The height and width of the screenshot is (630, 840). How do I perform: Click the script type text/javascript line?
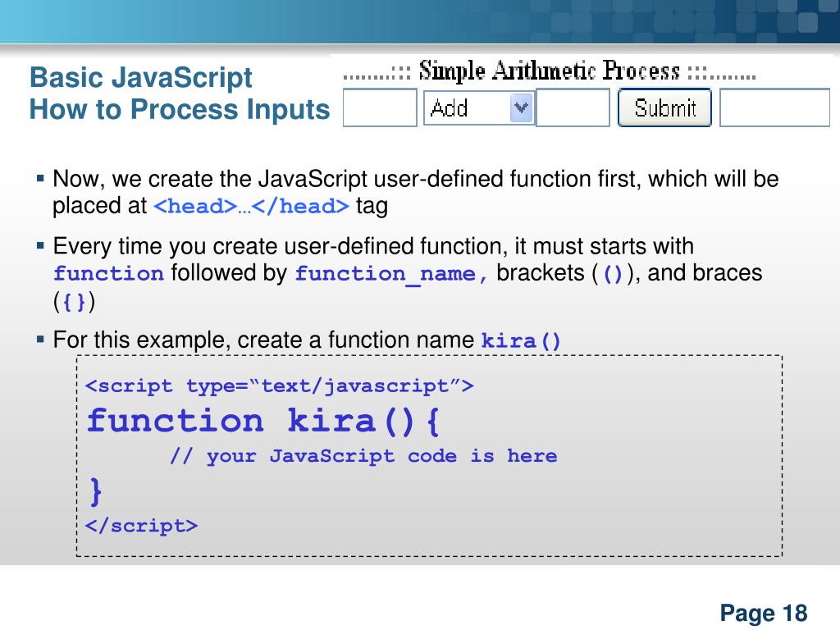(280, 386)
